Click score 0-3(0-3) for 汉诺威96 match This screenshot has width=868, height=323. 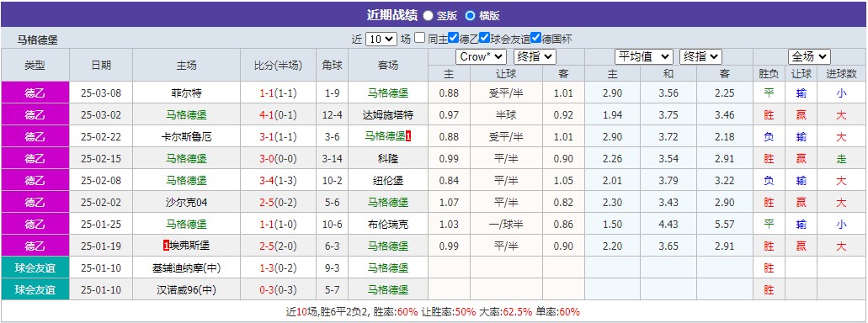point(279,289)
